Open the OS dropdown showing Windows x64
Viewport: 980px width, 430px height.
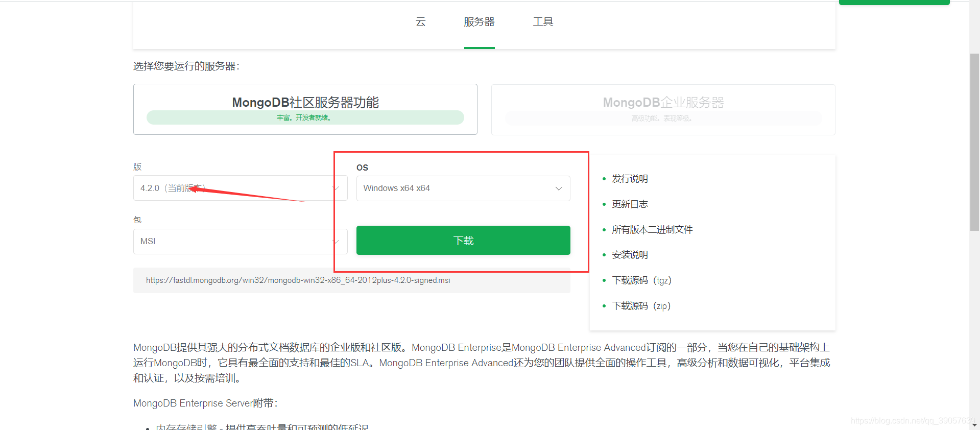coord(463,188)
